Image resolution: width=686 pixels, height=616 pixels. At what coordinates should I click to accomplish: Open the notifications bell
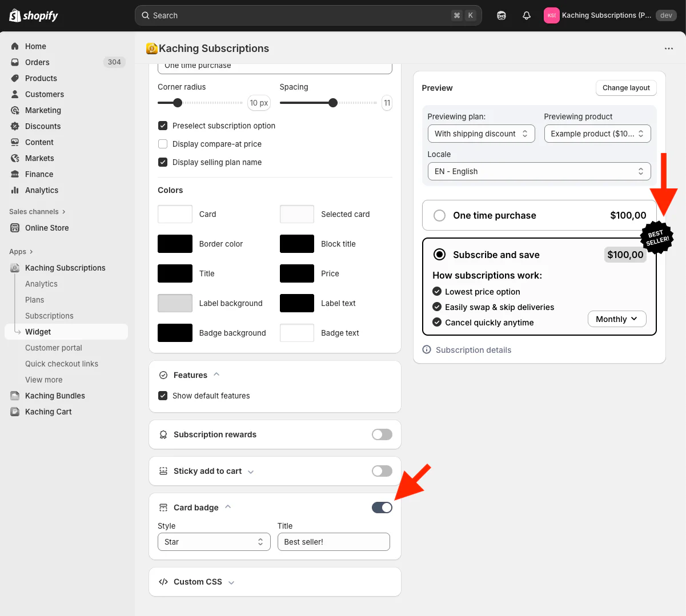[x=527, y=15]
